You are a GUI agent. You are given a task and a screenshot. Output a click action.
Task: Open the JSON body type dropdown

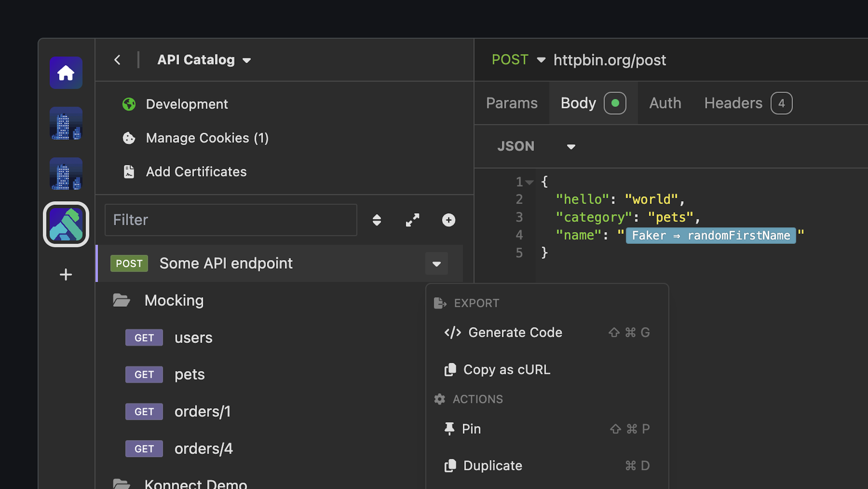pos(571,147)
